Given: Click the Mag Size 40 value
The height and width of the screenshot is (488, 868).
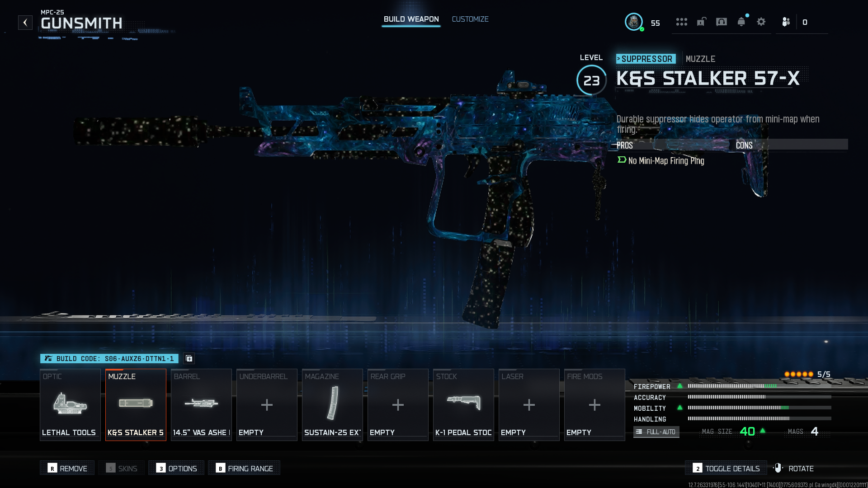Looking at the screenshot, I should (747, 432).
